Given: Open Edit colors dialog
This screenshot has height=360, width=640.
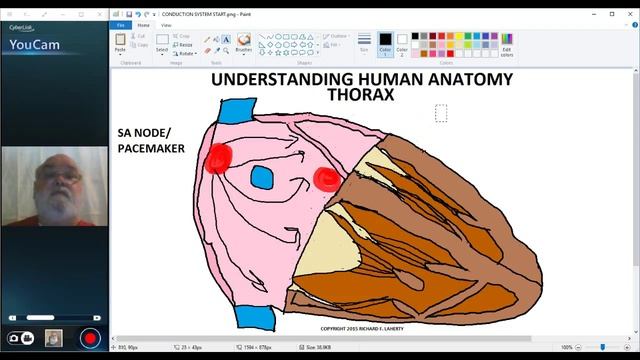Looking at the screenshot, I should tap(507, 44).
